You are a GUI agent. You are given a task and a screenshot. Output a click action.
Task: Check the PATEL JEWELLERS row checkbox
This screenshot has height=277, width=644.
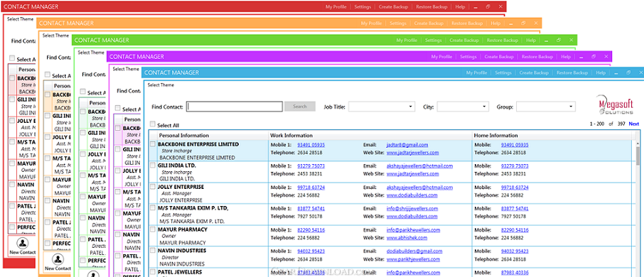pyautogui.click(x=153, y=271)
